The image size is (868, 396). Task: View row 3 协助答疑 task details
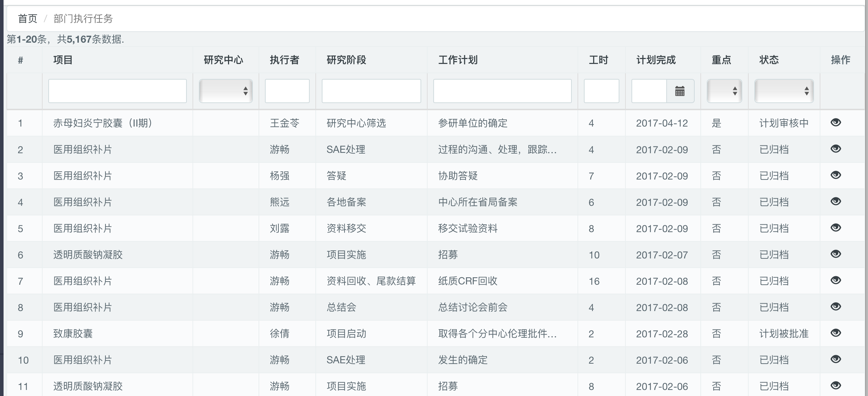coord(836,175)
